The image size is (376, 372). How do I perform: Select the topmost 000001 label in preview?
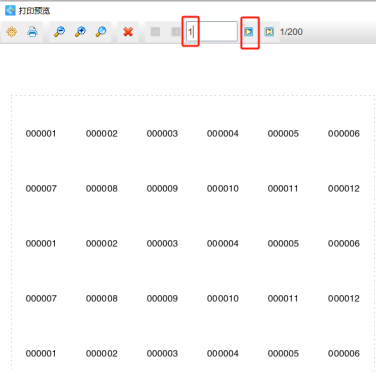pyautogui.click(x=41, y=134)
